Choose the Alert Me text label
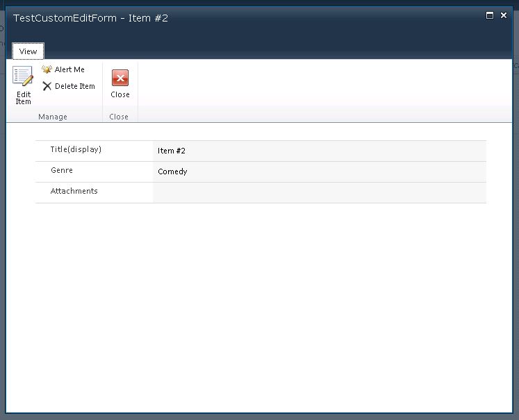 click(69, 69)
